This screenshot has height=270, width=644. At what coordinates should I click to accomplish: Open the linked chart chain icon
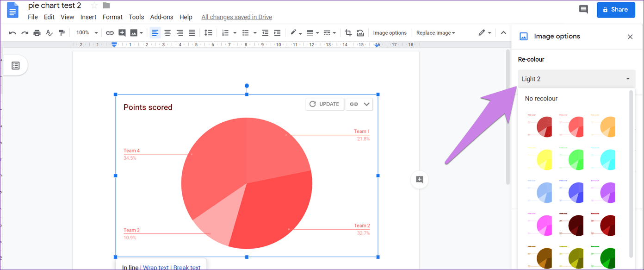(354, 104)
